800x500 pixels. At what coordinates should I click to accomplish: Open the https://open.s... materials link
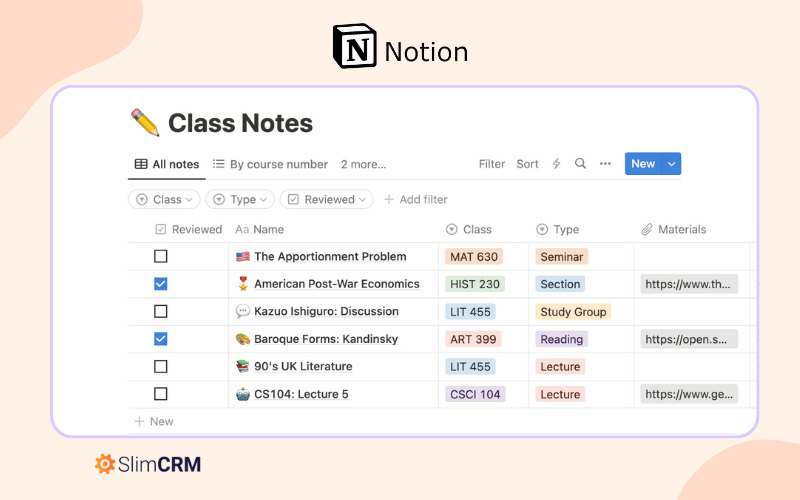click(x=689, y=339)
